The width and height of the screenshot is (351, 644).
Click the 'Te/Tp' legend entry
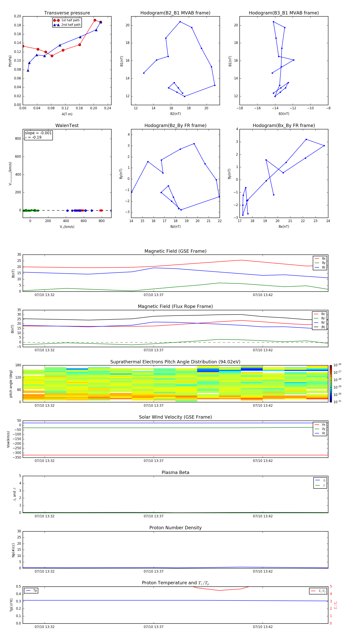pos(318,591)
